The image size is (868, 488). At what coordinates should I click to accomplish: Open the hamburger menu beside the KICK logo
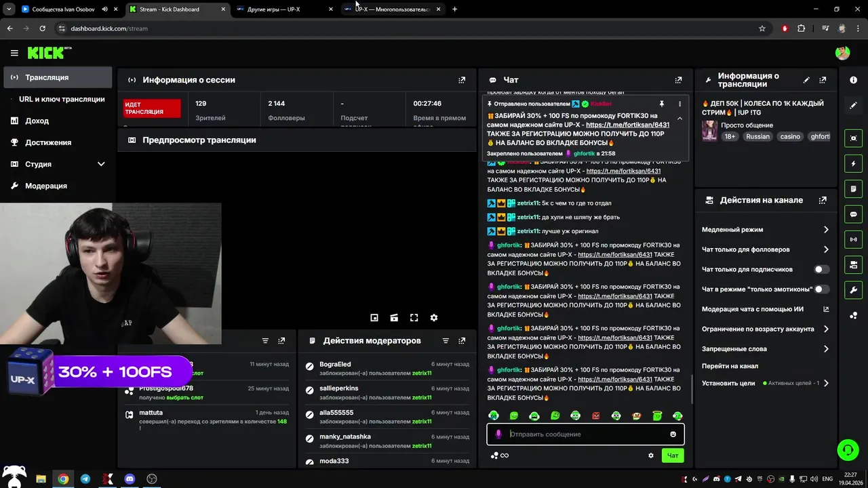(14, 53)
